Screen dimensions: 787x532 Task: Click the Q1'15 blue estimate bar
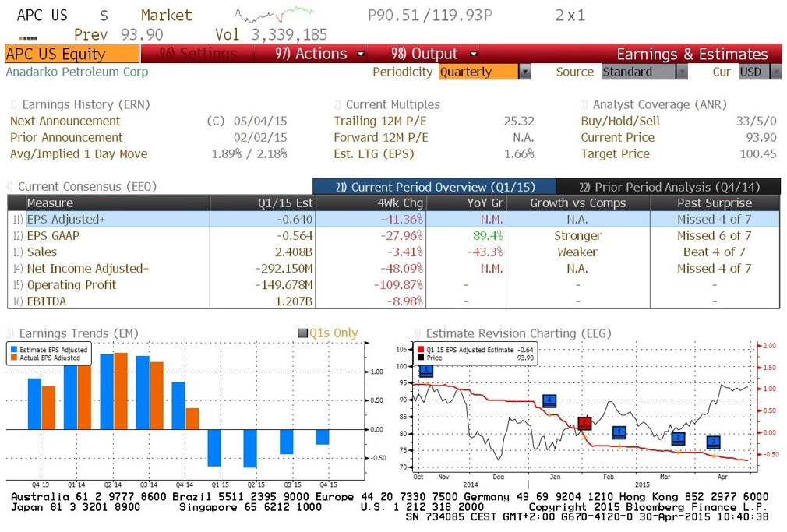coord(214,448)
